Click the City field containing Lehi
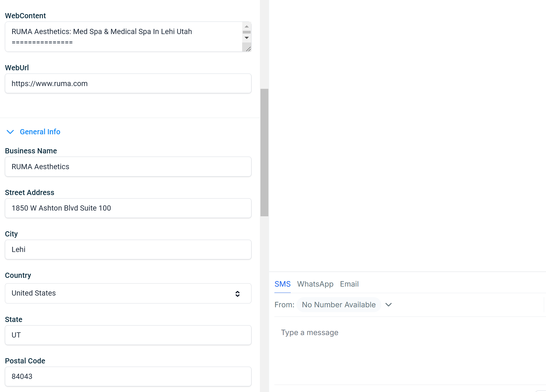 (x=128, y=250)
